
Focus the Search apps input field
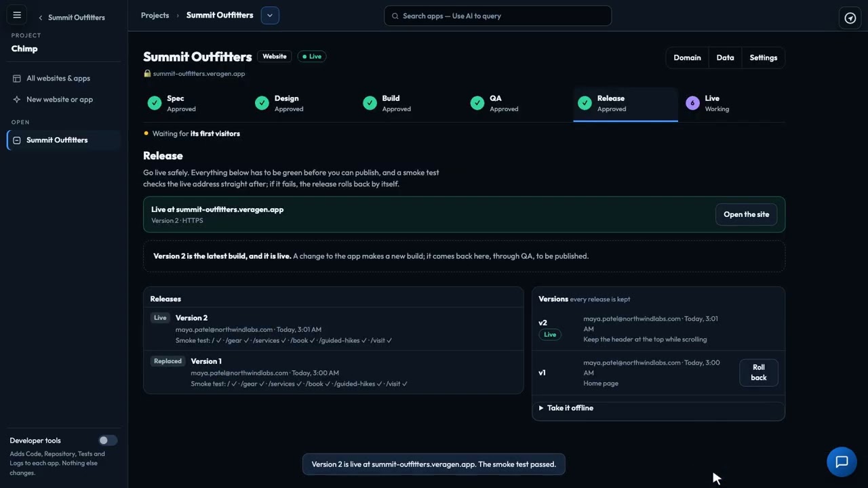pos(498,16)
